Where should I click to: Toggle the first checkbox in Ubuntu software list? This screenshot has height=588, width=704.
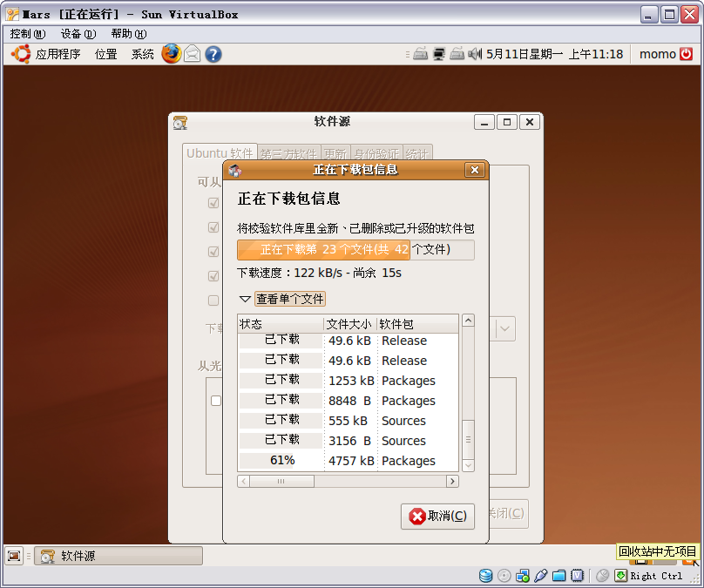(x=213, y=203)
